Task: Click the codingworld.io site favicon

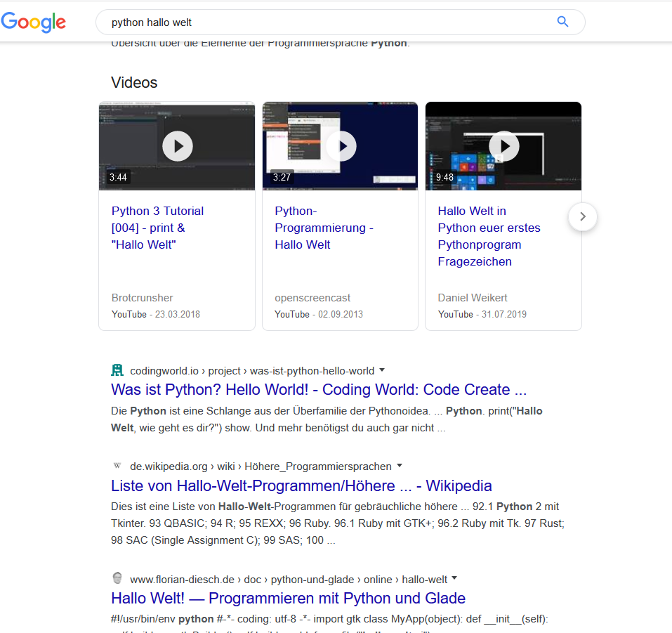Action: (x=117, y=370)
